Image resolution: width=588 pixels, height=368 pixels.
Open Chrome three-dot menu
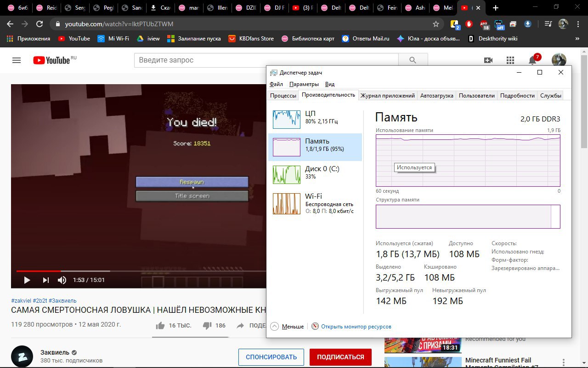[577, 24]
